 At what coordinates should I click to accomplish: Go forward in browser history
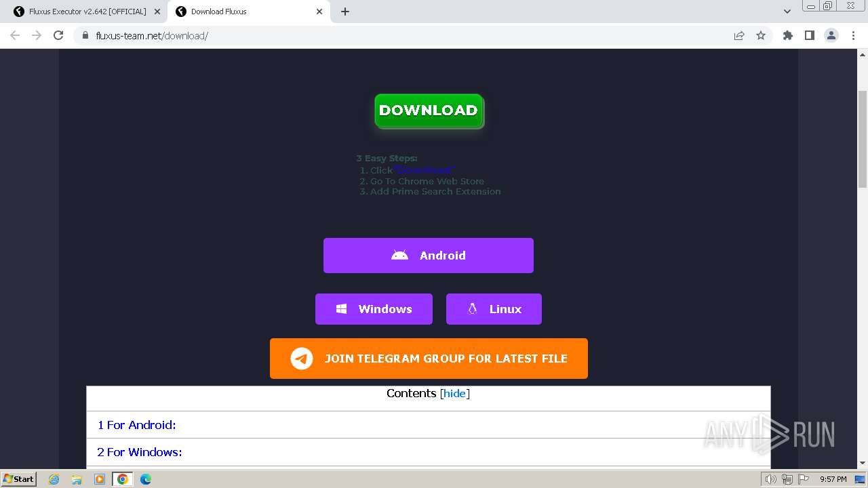[37, 35]
